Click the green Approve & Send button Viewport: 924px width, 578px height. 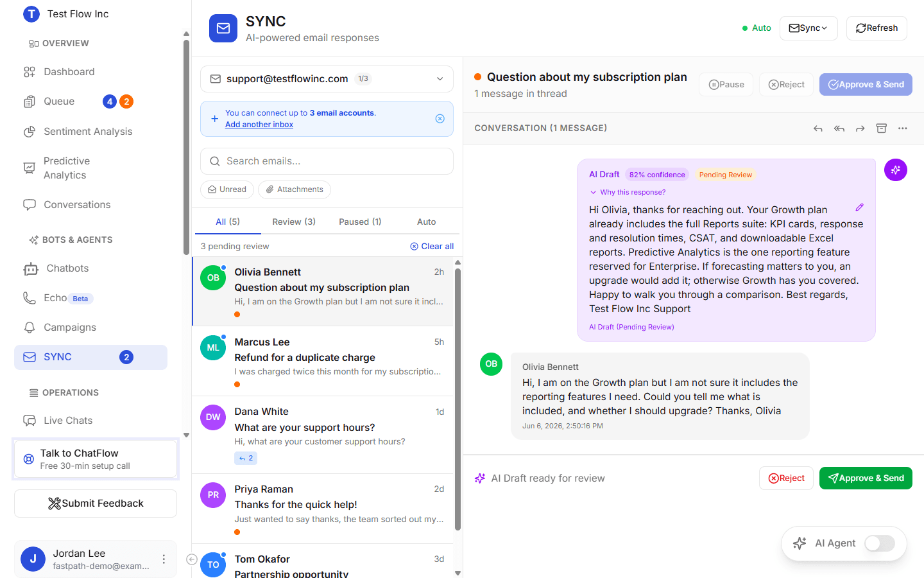[866, 478]
